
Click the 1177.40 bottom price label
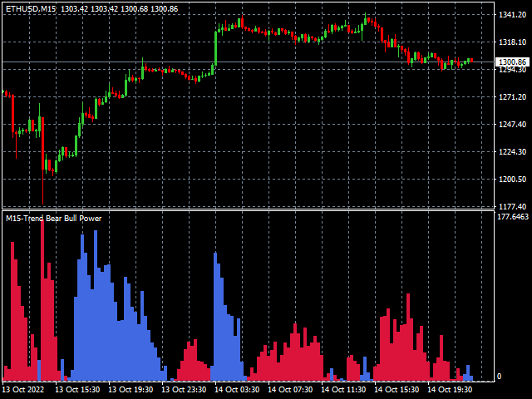tap(511, 206)
